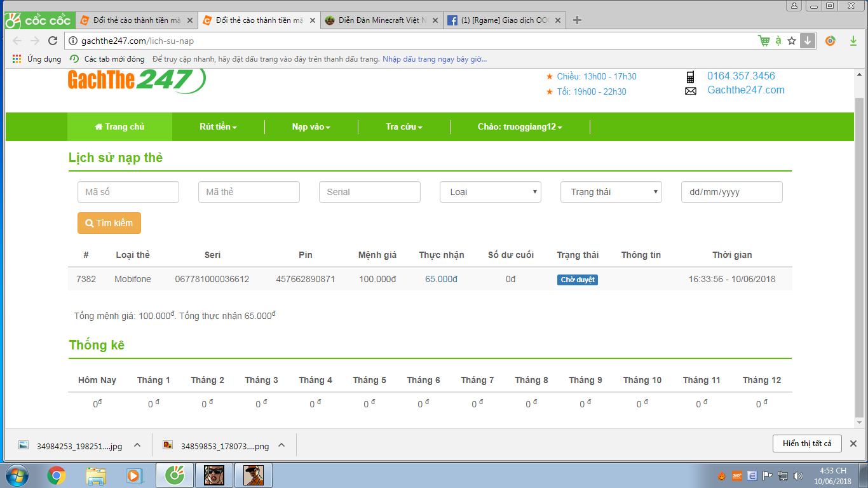Open the media player taskbar icon

click(133, 475)
